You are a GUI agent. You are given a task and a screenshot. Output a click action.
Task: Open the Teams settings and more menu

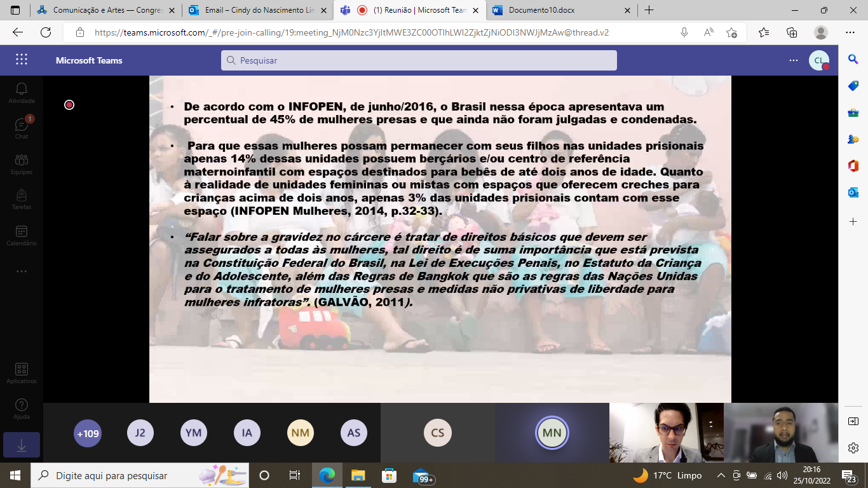tap(793, 60)
